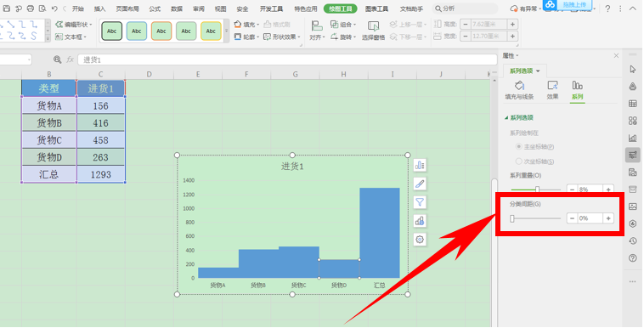Open the 公式 (Formulas) tab
This screenshot has height=328, width=644.
point(155,8)
